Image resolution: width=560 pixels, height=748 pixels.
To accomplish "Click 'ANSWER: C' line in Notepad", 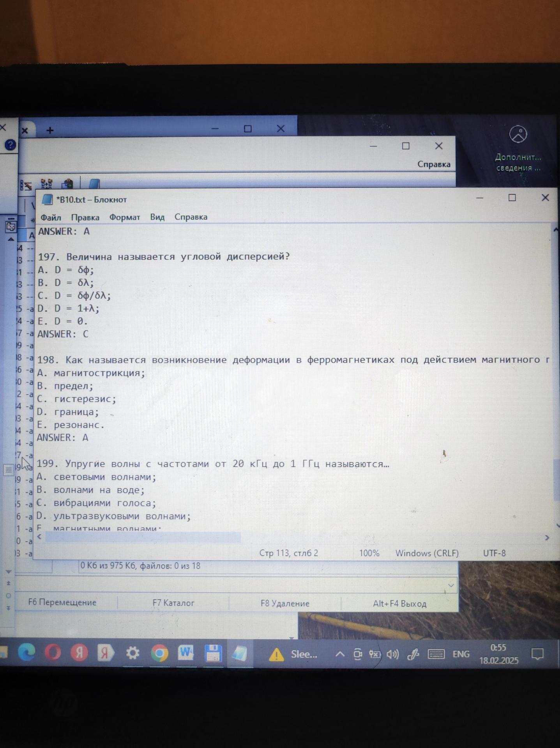I will point(63,334).
